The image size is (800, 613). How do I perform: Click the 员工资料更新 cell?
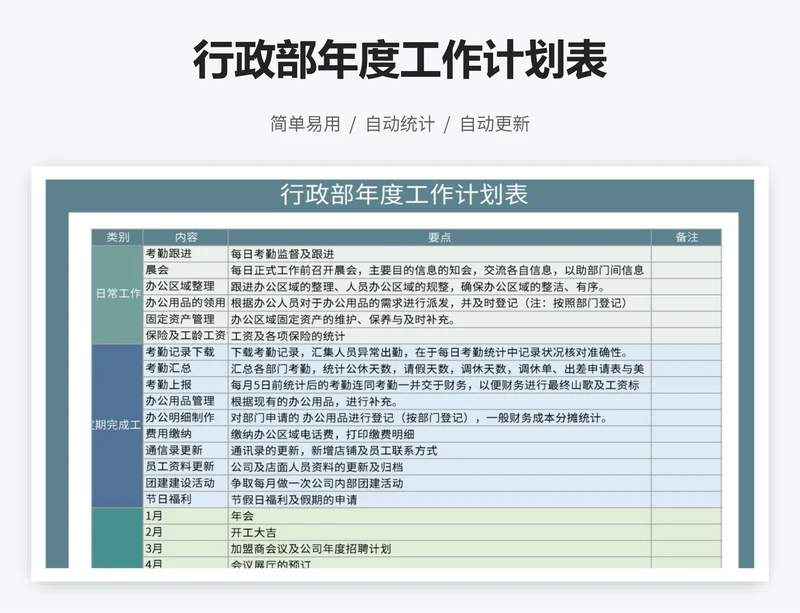pos(186,467)
